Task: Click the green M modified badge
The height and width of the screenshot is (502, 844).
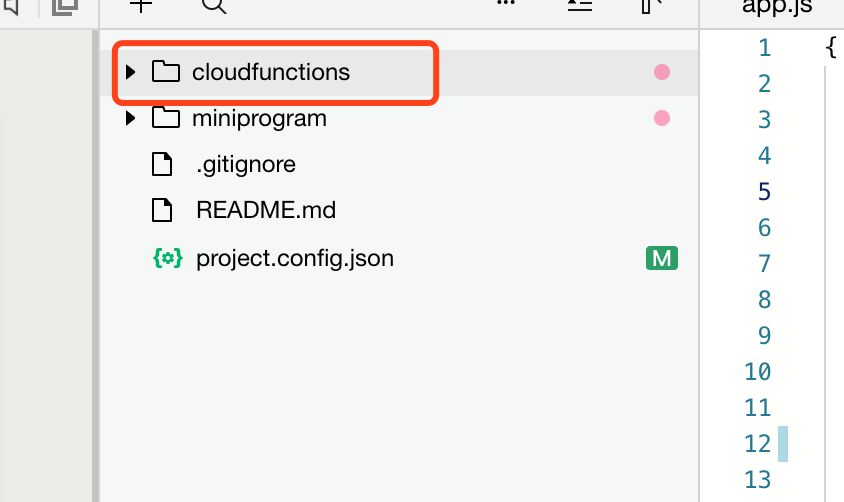Action: click(662, 258)
